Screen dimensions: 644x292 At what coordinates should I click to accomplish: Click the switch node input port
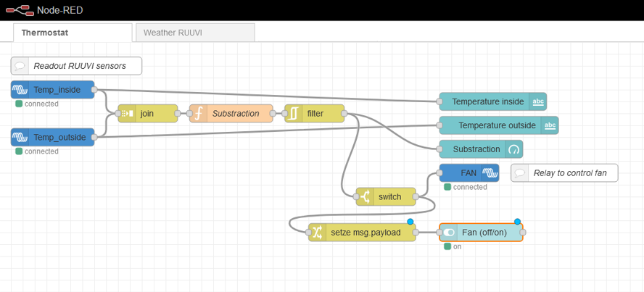tap(355, 197)
